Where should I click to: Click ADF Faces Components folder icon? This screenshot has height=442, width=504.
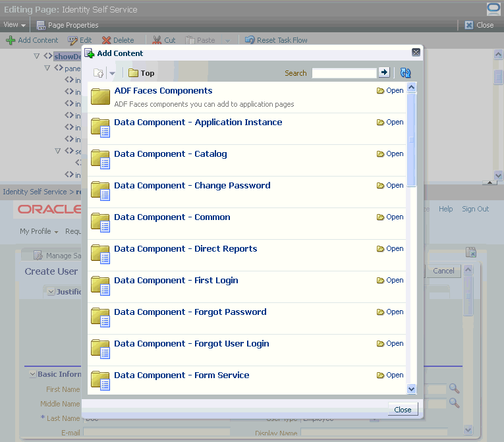tap(100, 96)
